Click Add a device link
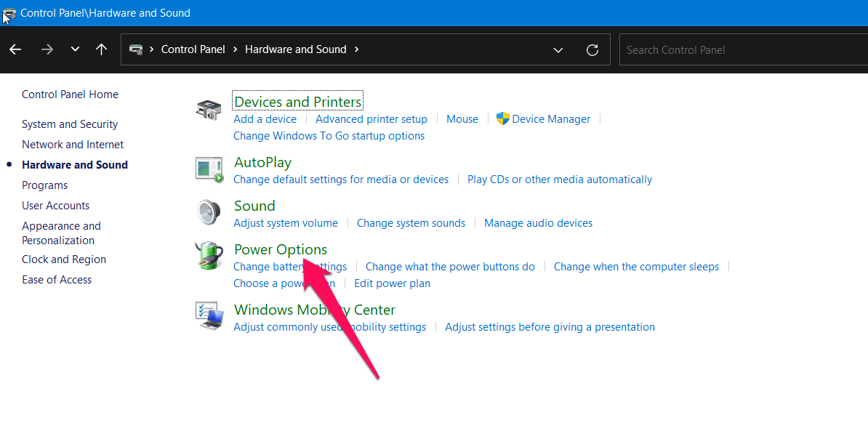The width and height of the screenshot is (868, 431). pyautogui.click(x=265, y=119)
